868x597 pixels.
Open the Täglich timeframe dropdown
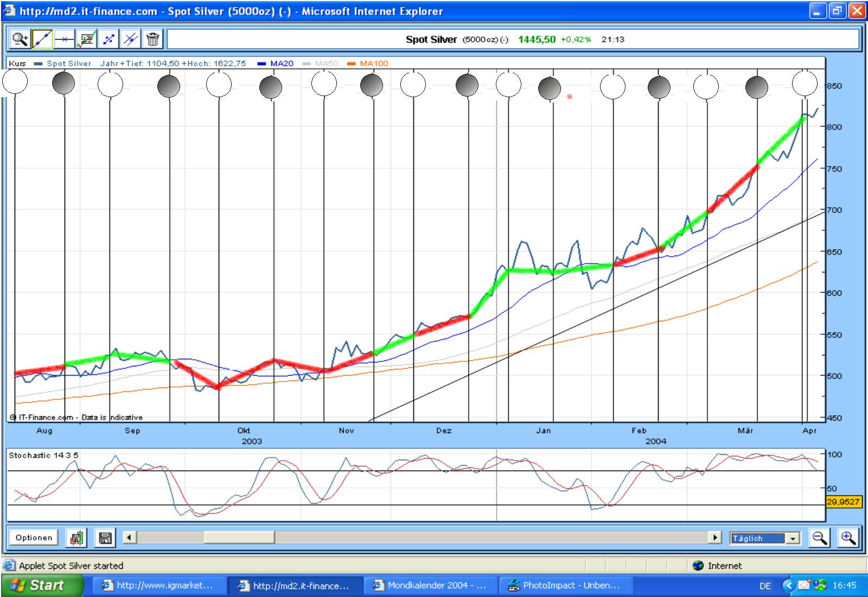pos(793,538)
